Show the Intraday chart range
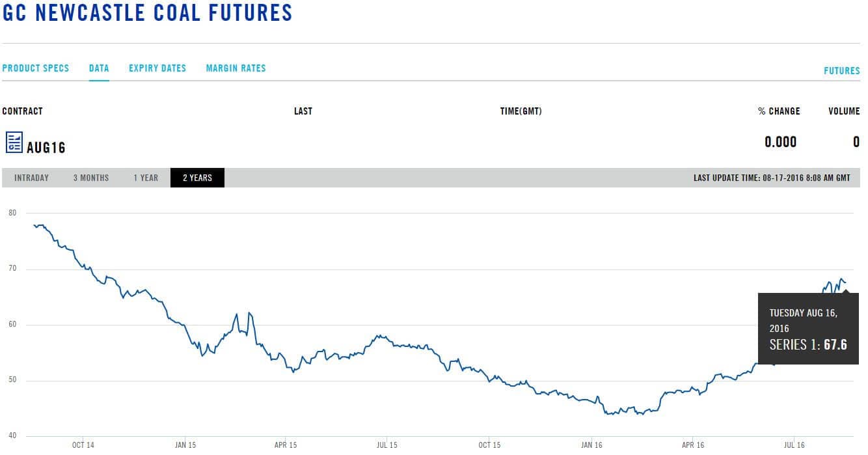The height and width of the screenshot is (455, 868). 31,178
